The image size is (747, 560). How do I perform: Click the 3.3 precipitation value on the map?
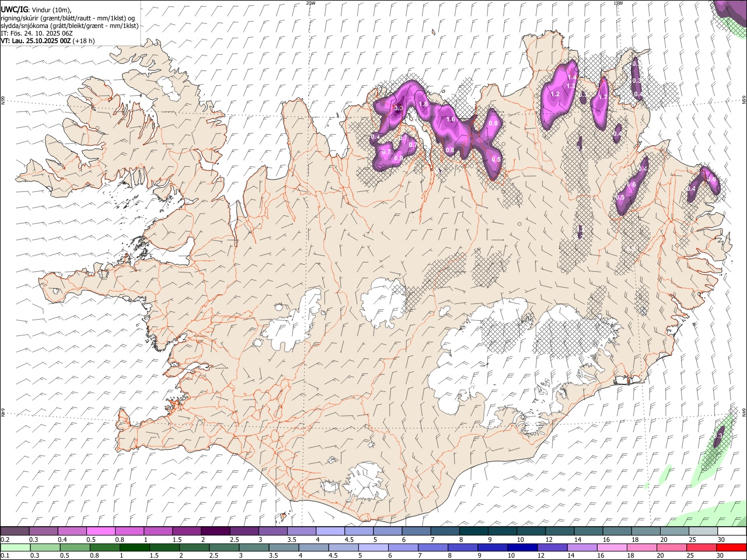pos(399,108)
